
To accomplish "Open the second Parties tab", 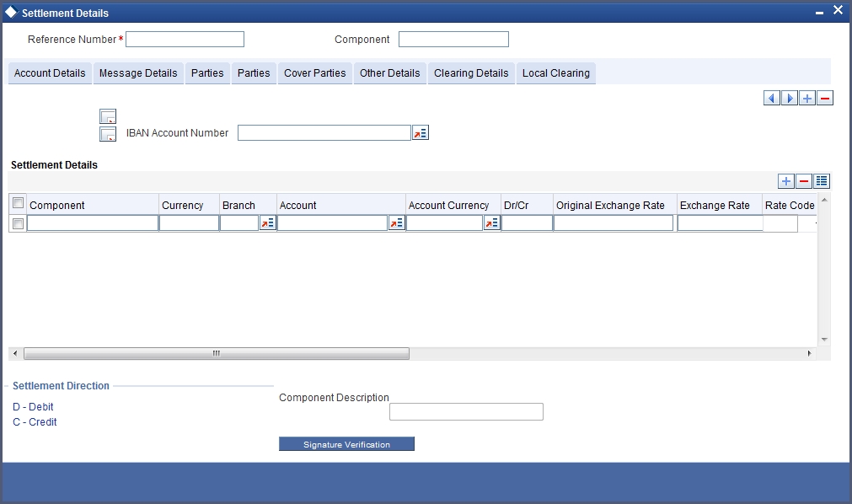I will tap(254, 73).
